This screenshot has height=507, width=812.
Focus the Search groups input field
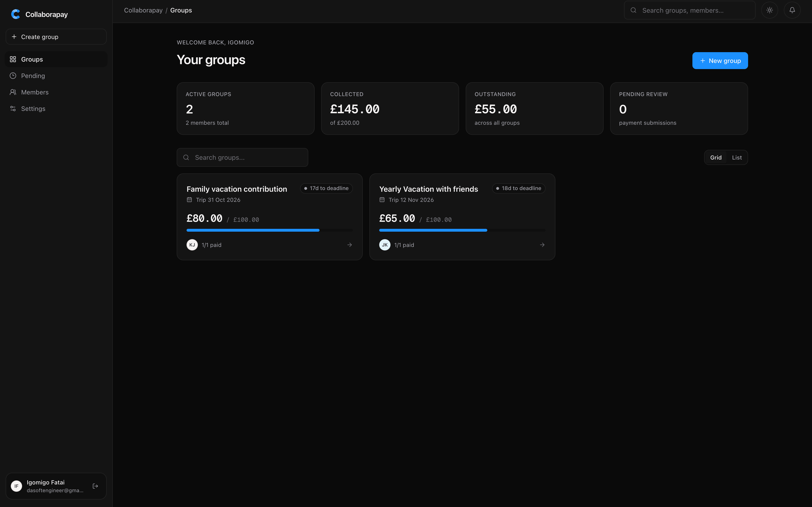pyautogui.click(x=242, y=157)
